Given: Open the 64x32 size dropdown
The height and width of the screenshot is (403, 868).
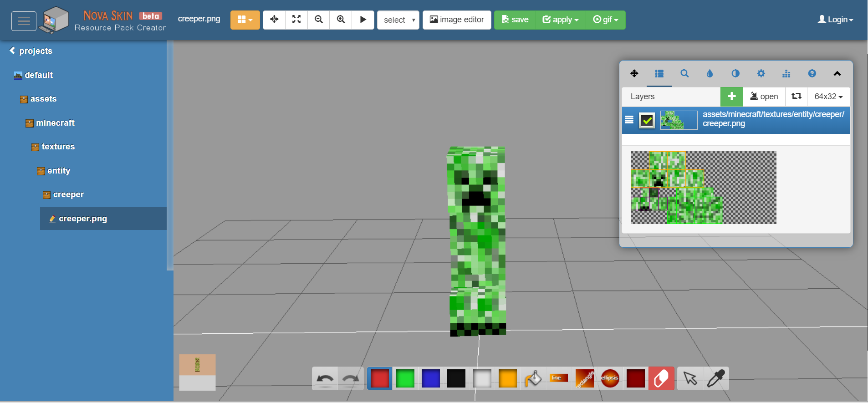Looking at the screenshot, I should pyautogui.click(x=828, y=96).
